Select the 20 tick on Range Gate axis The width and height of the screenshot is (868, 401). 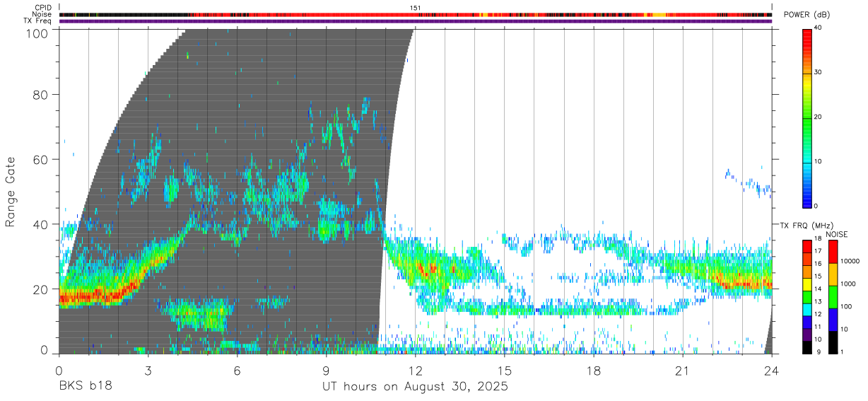[41, 289]
